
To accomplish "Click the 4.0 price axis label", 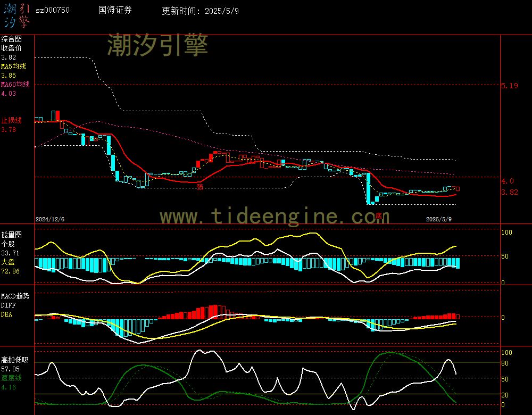I will pyautogui.click(x=508, y=181).
